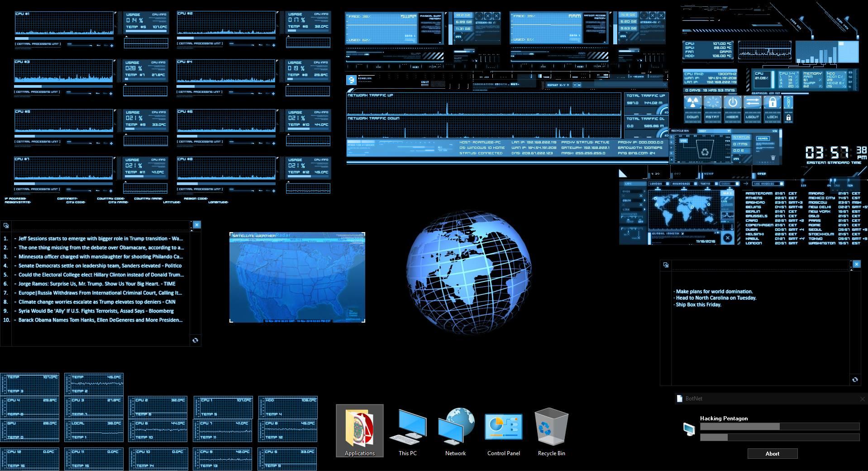
Task: Click the plus icon on CPU #8 slider
Action: point(274,190)
